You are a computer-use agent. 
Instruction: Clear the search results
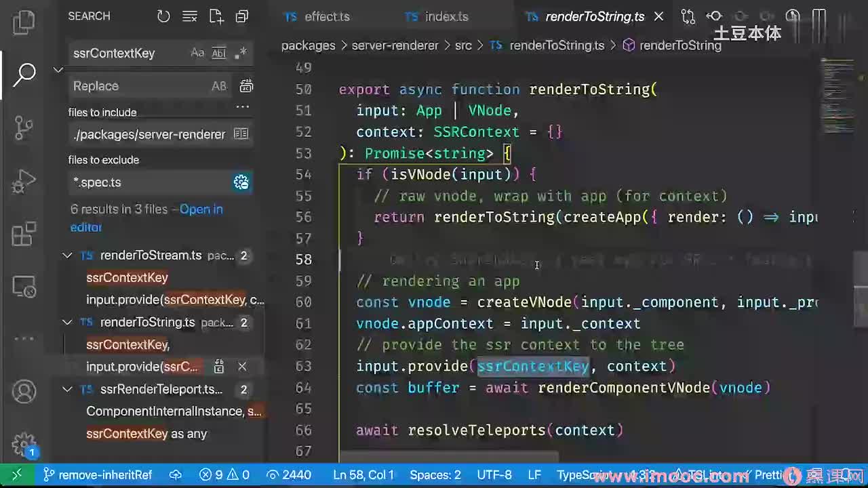(190, 16)
